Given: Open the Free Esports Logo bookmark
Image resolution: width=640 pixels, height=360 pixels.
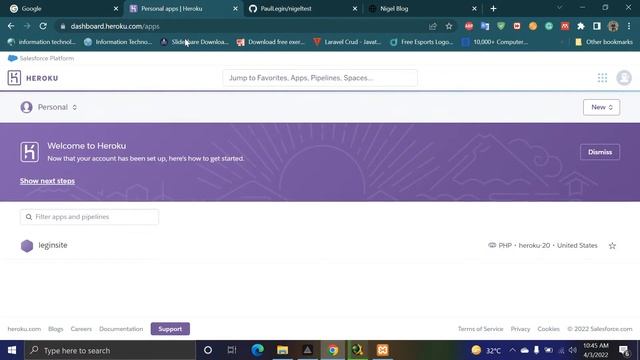Looking at the screenshot, I should [x=422, y=42].
